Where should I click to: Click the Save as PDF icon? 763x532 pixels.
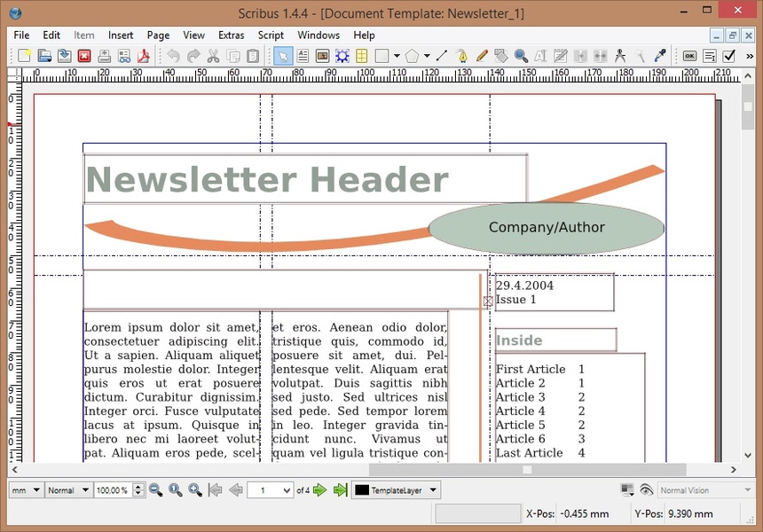click(143, 56)
